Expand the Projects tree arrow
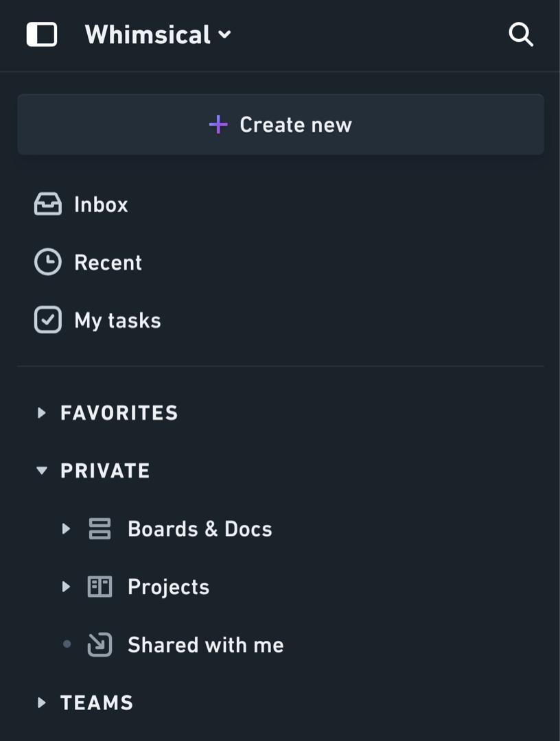This screenshot has height=741, width=560. point(66,587)
